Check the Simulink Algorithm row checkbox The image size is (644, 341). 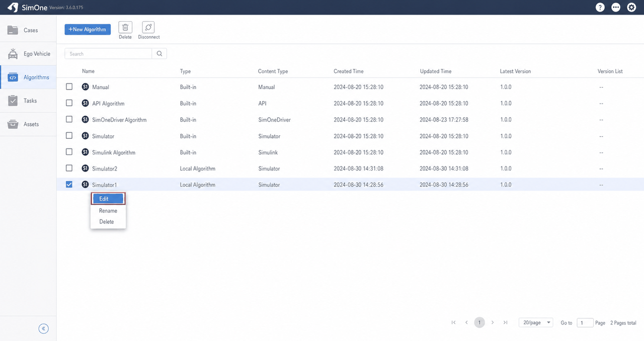(x=69, y=151)
